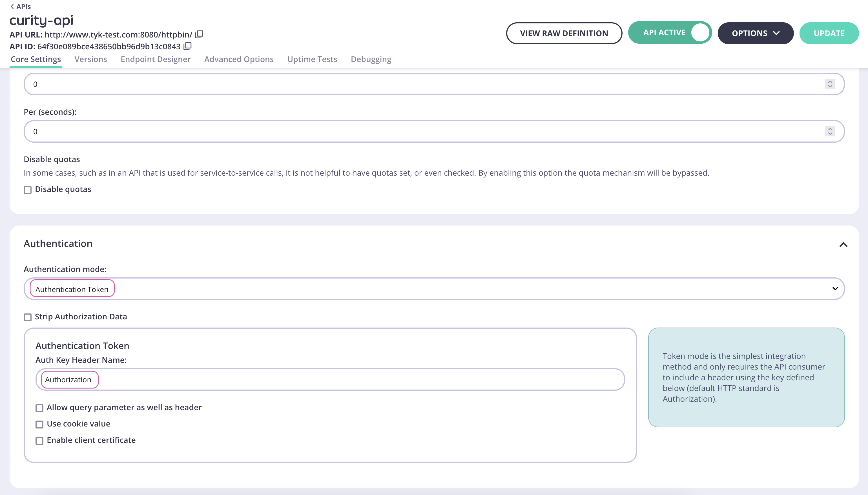
Task: Enable Allow query parameter as well as header
Action: click(40, 408)
